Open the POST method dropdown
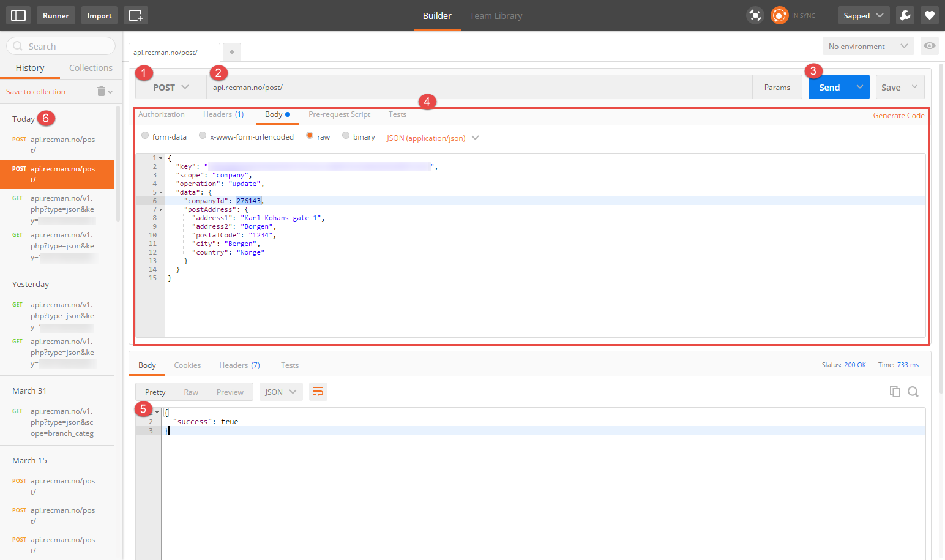This screenshot has width=945, height=560. (171, 88)
